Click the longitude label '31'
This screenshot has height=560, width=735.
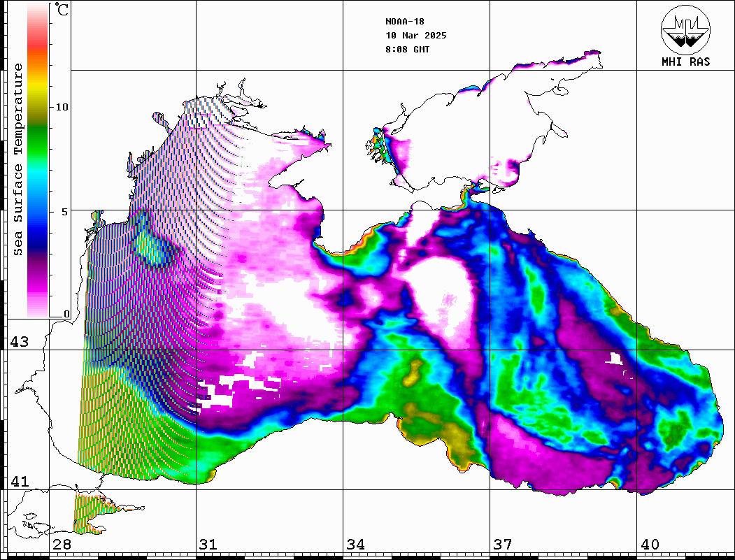pyautogui.click(x=208, y=545)
